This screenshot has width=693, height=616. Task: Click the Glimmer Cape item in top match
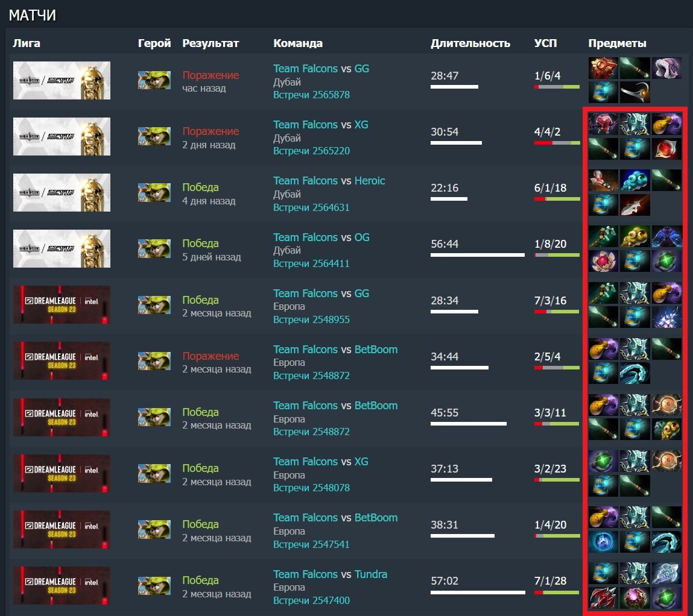point(666,68)
